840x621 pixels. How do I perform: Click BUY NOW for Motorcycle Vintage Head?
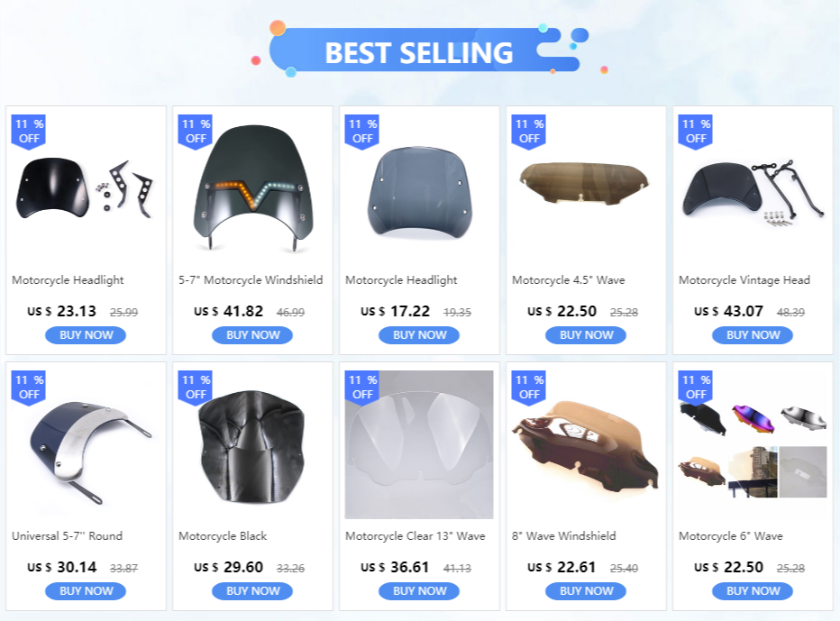pos(753,335)
